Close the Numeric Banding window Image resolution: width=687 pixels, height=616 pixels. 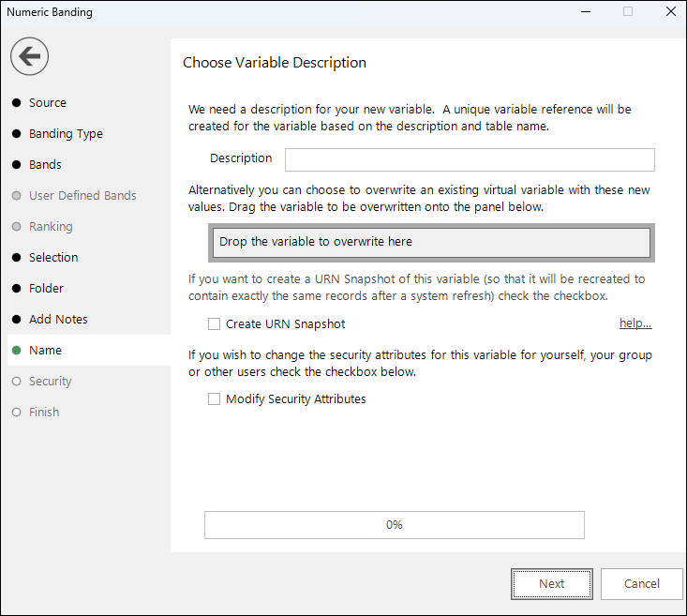[671, 11]
